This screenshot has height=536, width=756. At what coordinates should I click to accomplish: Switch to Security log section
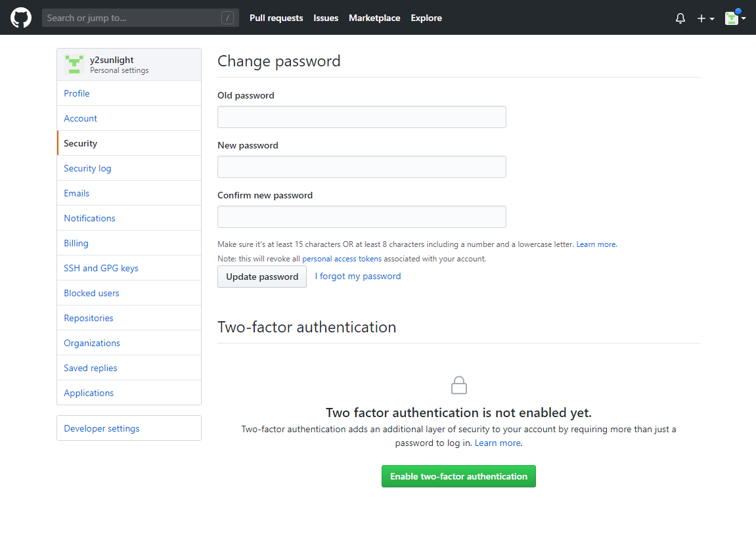pos(87,168)
